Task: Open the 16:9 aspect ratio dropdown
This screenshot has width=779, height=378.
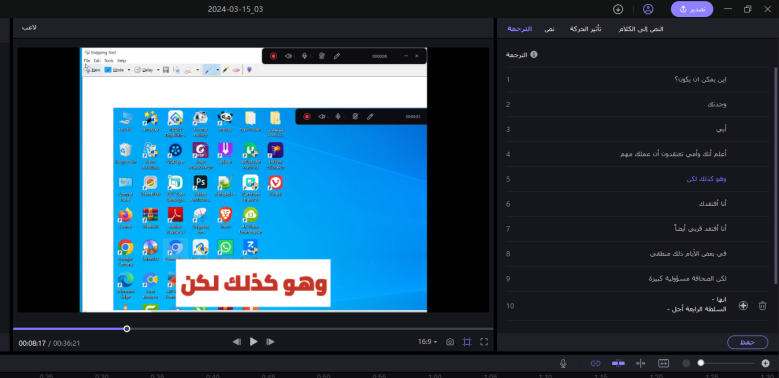Action: click(x=427, y=342)
